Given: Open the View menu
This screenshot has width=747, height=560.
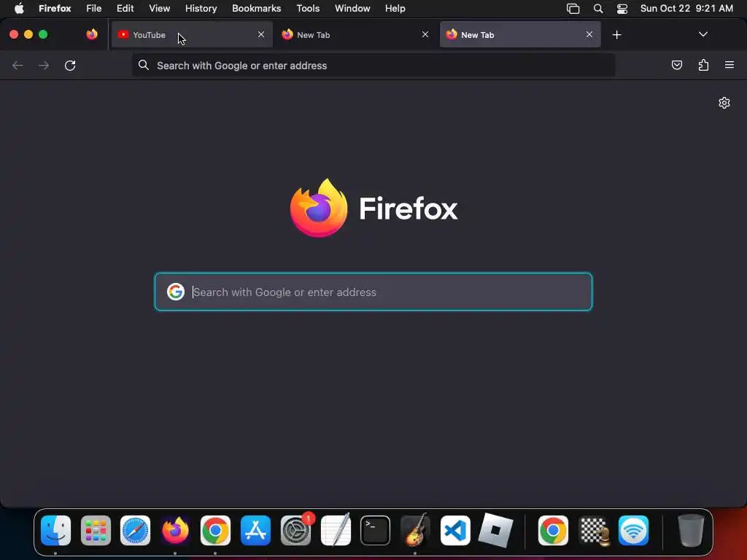Looking at the screenshot, I should 160,8.
